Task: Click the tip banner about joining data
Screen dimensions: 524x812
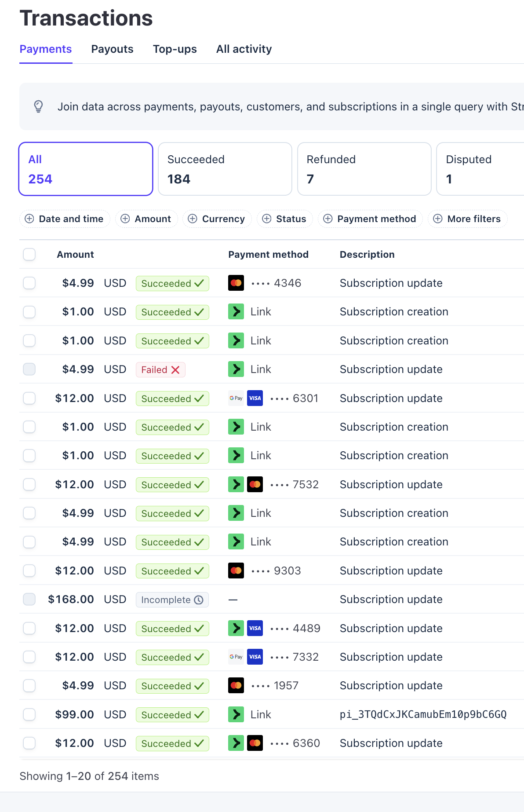Action: click(x=272, y=106)
